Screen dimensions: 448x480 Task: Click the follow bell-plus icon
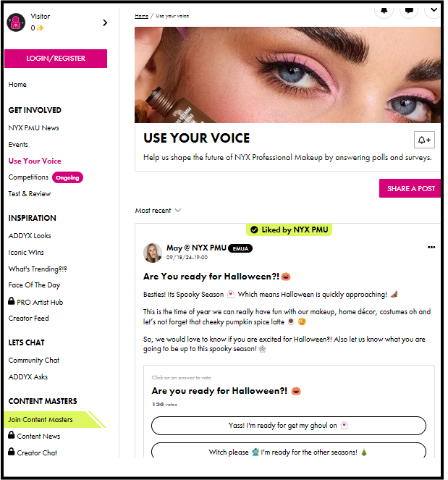tap(424, 140)
